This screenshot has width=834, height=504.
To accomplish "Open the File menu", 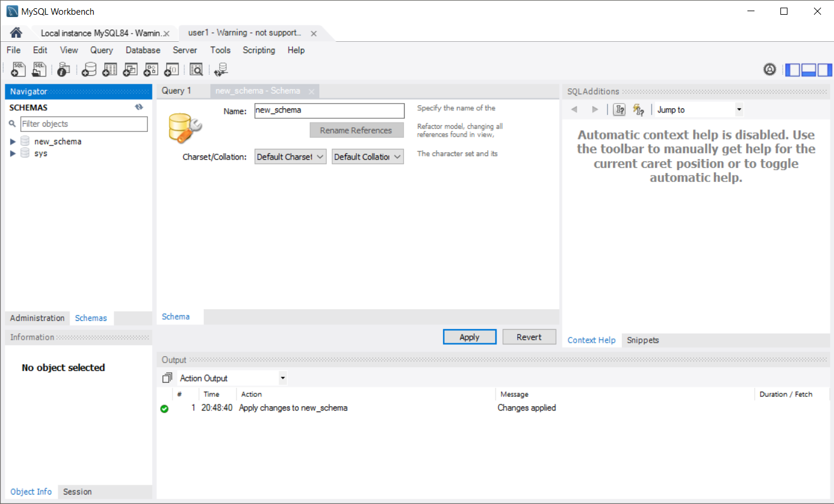I will (14, 50).
